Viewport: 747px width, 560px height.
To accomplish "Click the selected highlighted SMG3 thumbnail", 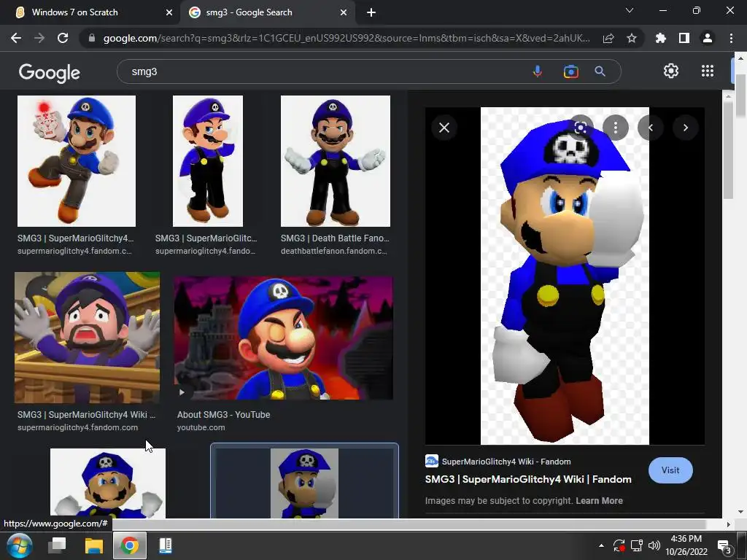I will point(304,482).
